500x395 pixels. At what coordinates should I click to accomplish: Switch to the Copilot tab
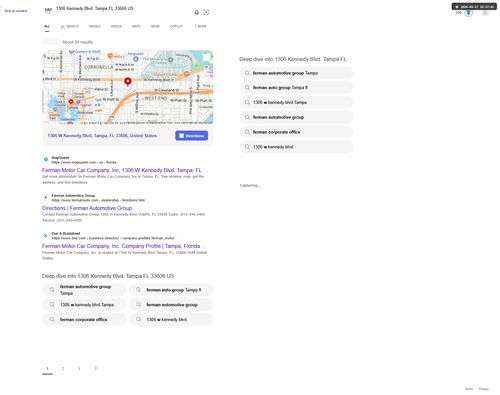(x=177, y=26)
